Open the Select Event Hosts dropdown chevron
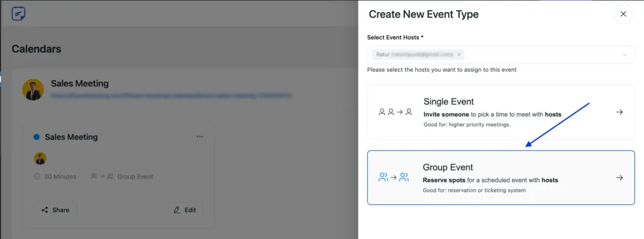Screen dimensions: 644x239 click(x=625, y=55)
